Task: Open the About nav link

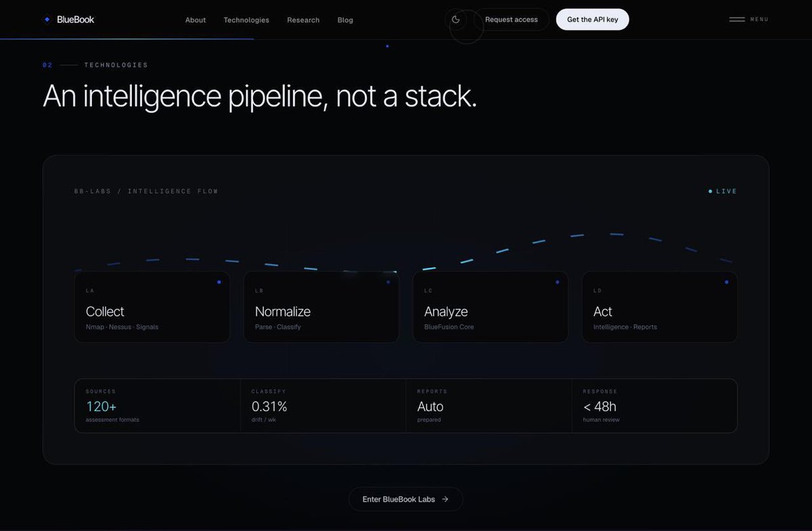Action: click(196, 20)
